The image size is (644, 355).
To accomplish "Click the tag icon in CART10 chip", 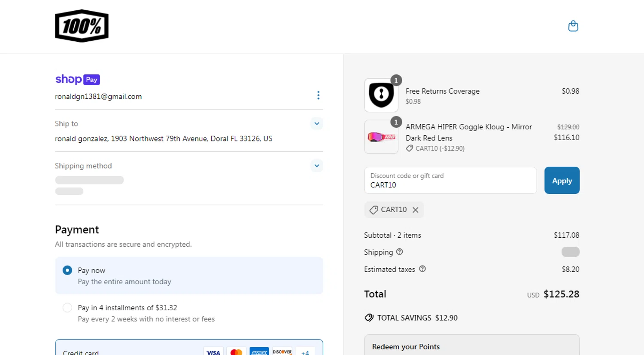I will pyautogui.click(x=374, y=210).
